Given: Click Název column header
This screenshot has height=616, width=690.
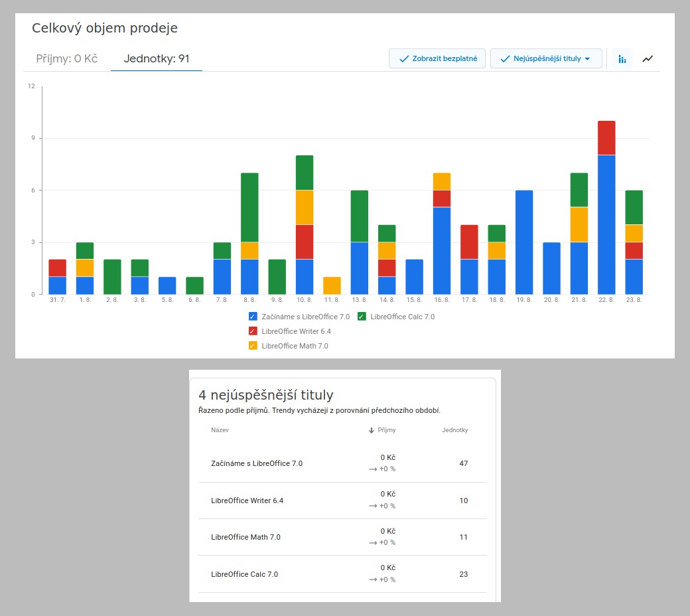Looking at the screenshot, I should click(x=220, y=430).
